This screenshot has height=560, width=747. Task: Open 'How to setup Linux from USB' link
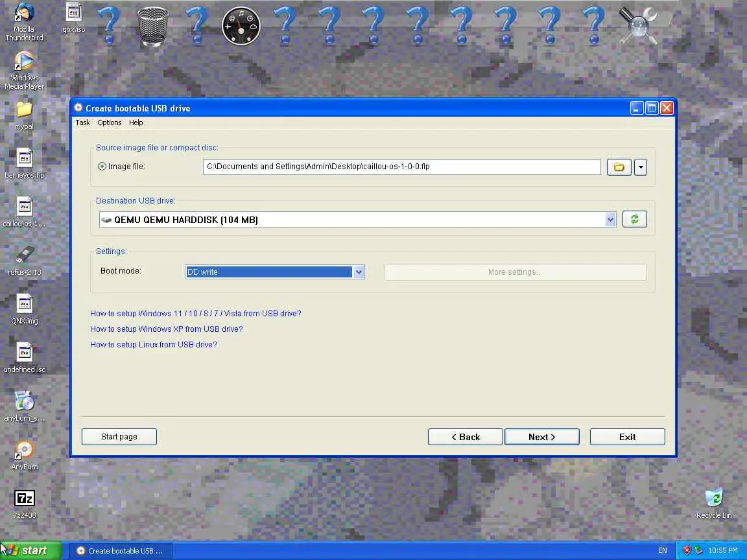pyautogui.click(x=154, y=345)
